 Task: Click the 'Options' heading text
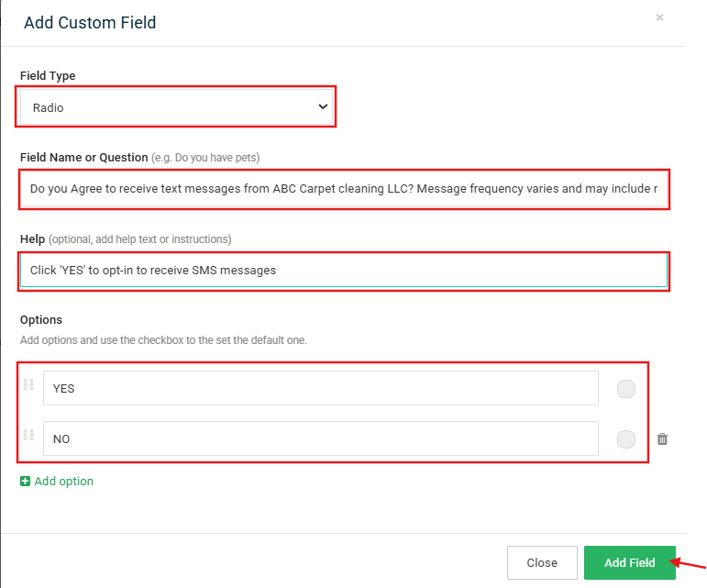click(x=41, y=320)
